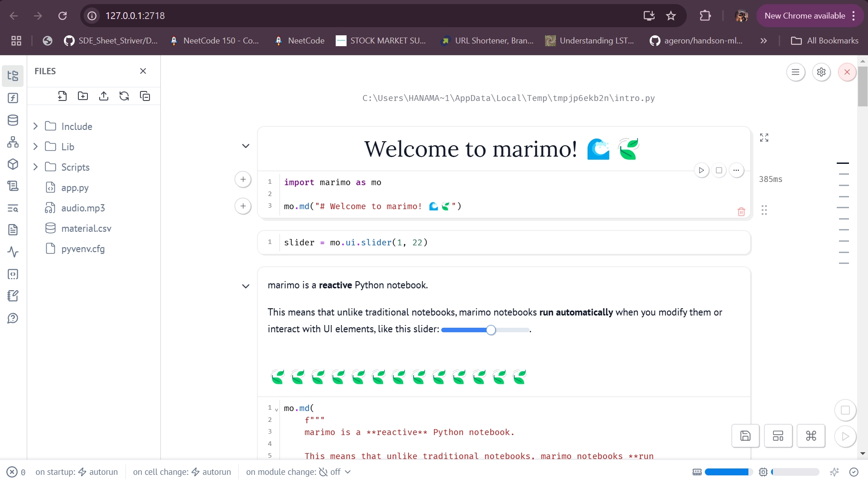Open the file explorer sidebar panel
The image size is (868, 483).
coord(13,76)
